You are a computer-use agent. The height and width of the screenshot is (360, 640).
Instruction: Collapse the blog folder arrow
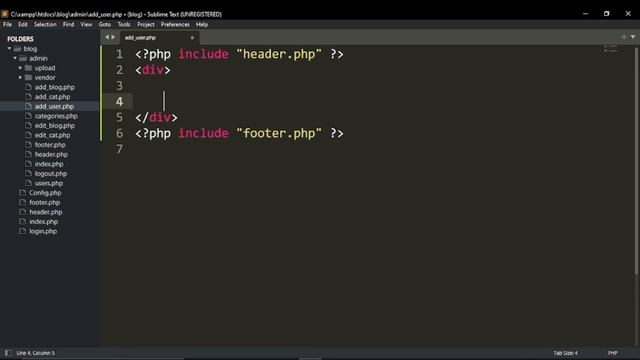point(9,49)
